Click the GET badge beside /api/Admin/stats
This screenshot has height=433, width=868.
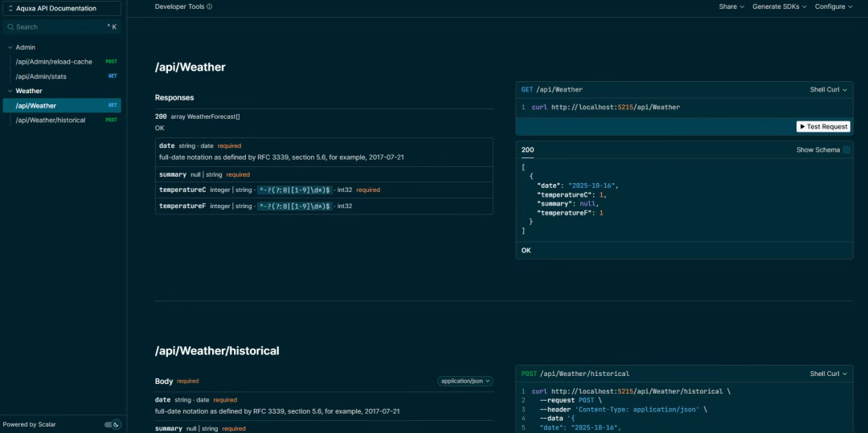(x=113, y=76)
